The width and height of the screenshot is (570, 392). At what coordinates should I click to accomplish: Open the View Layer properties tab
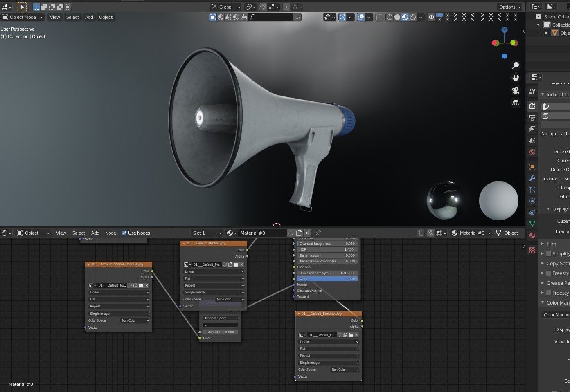[x=532, y=129]
